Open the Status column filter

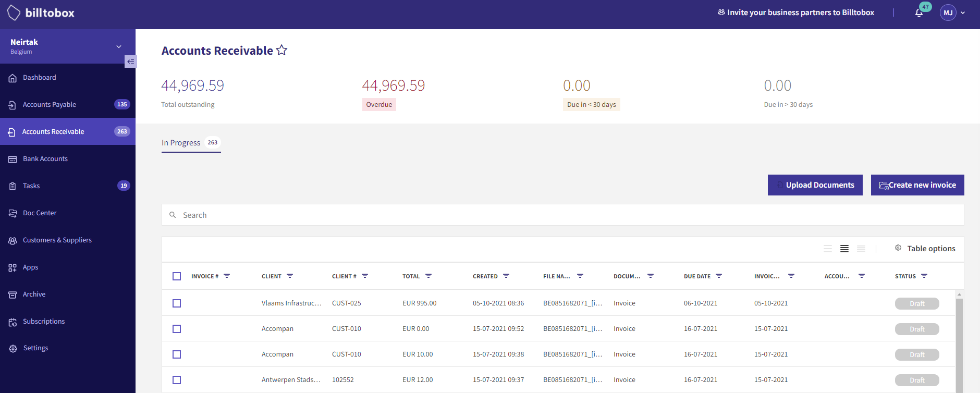tap(924, 276)
